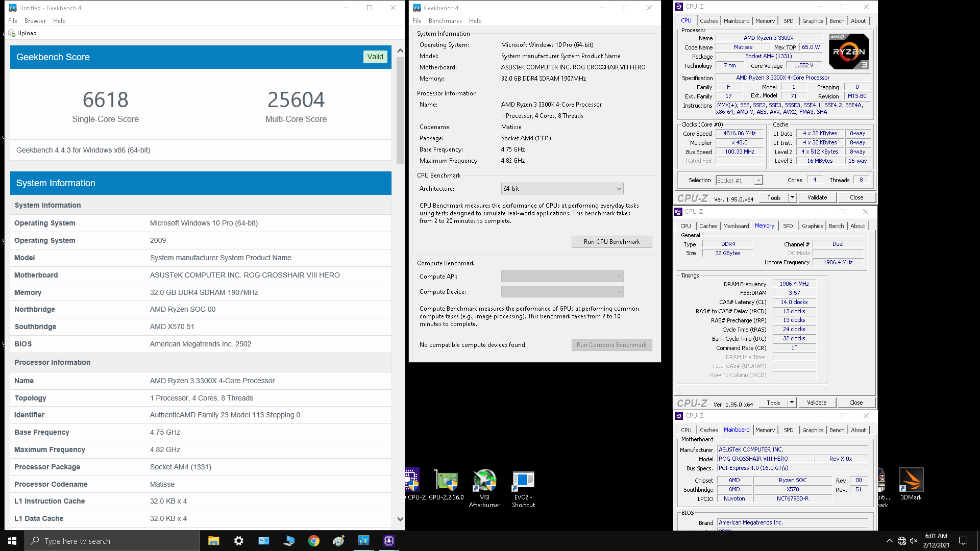Viewport: 980px width, 551px height.
Task: Show hidden system tray icons
Action: pos(890,541)
